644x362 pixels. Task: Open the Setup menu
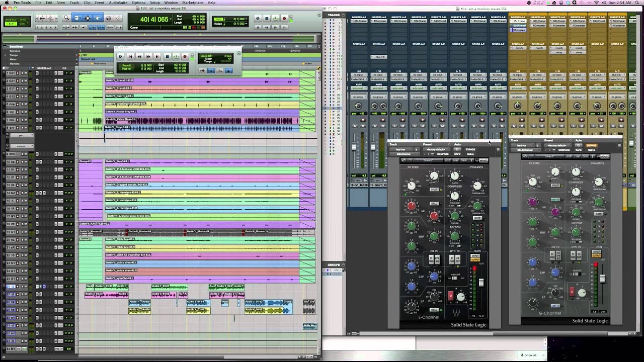(155, 3)
